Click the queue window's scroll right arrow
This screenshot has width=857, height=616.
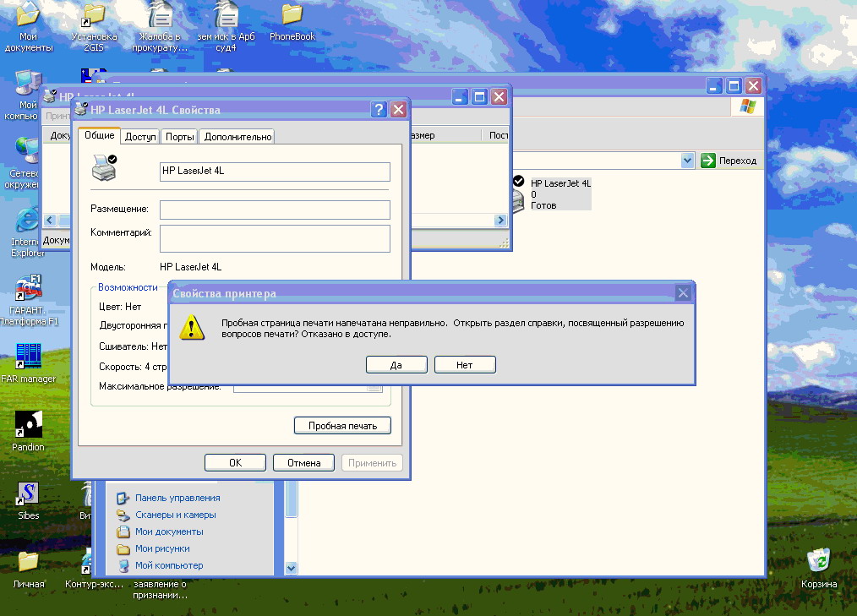[500, 221]
